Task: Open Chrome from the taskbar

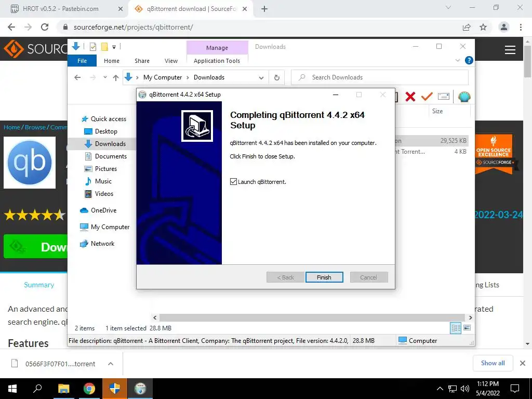Action: [89, 389]
